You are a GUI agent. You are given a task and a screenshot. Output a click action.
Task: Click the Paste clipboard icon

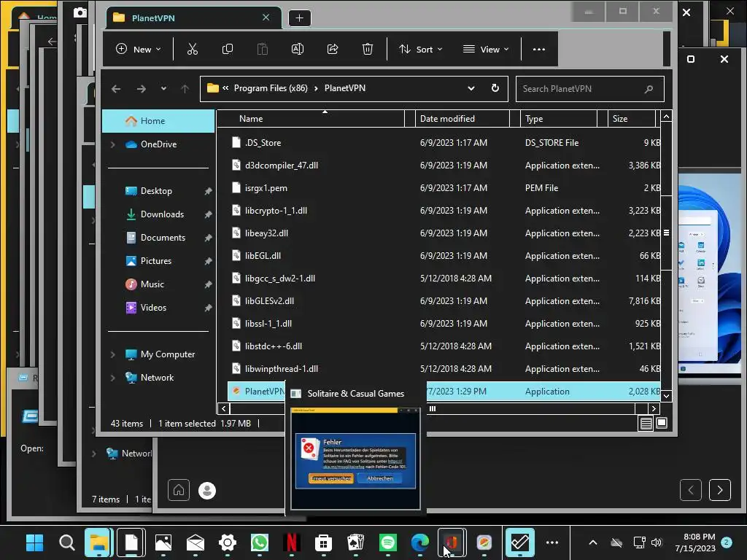click(x=263, y=49)
